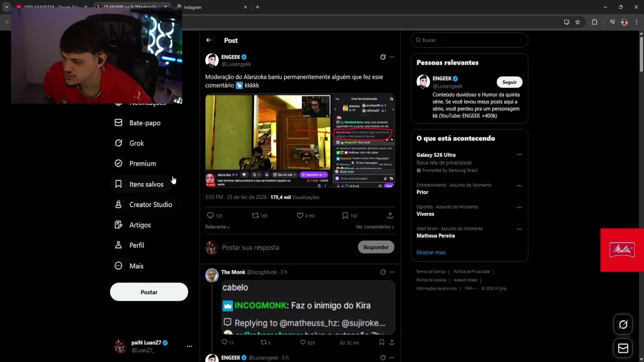This screenshot has height=362, width=644.
Task: Repost the post with 165 reposts
Action: (x=255, y=216)
